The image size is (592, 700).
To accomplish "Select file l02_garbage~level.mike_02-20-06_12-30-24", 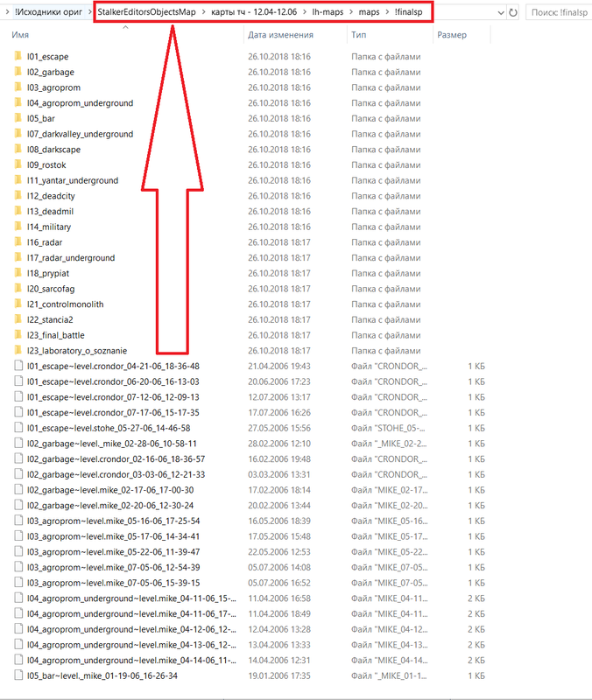I will (x=110, y=505).
